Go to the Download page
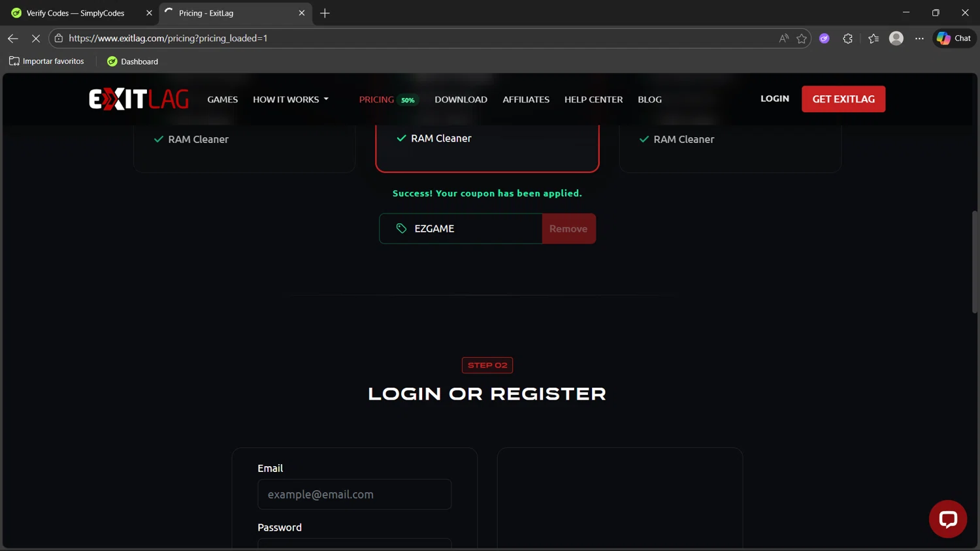Image resolution: width=980 pixels, height=551 pixels. (461, 99)
